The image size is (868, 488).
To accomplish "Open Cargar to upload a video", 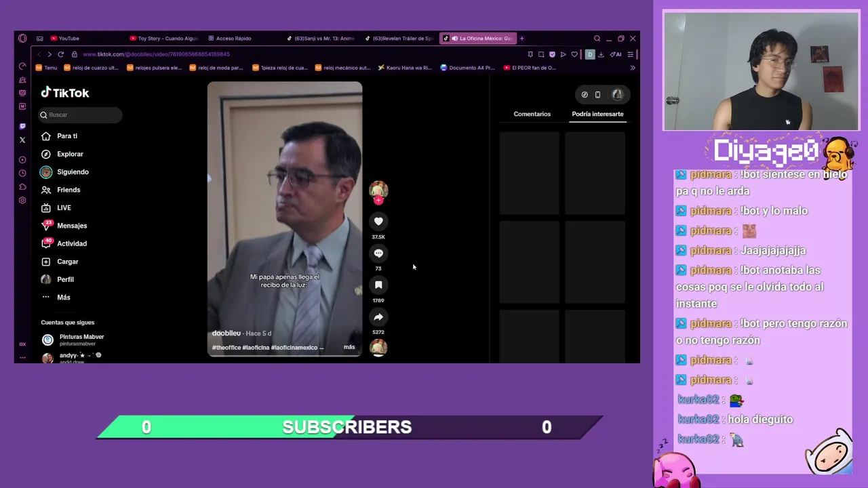I will click(60, 262).
